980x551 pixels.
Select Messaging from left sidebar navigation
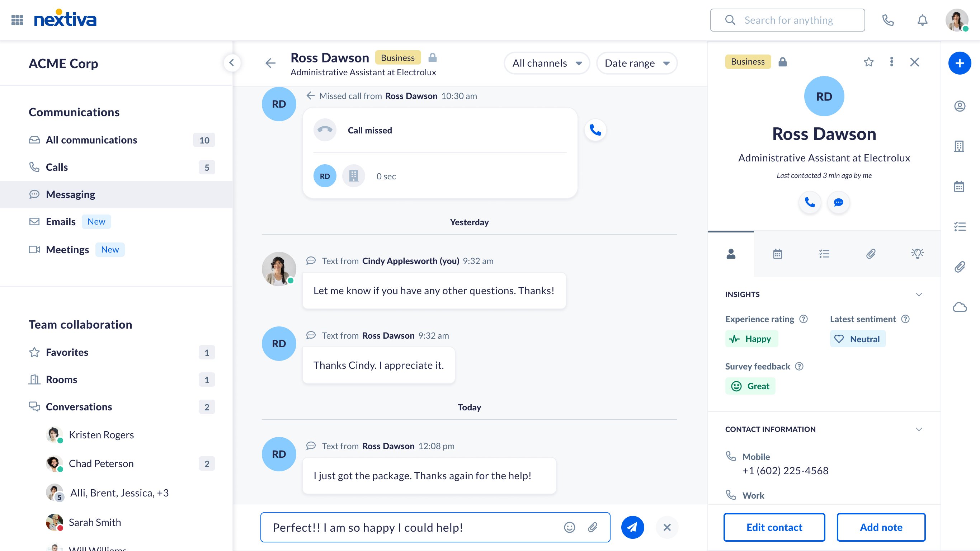click(70, 194)
